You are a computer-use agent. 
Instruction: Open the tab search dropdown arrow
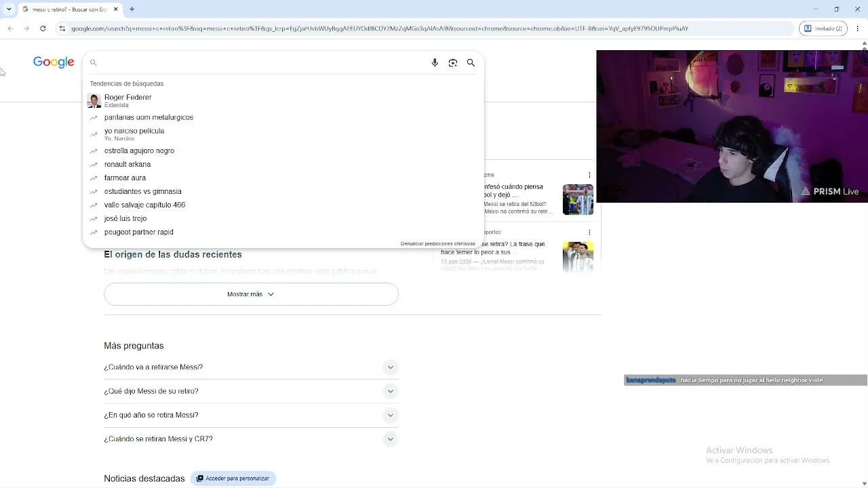click(9, 9)
